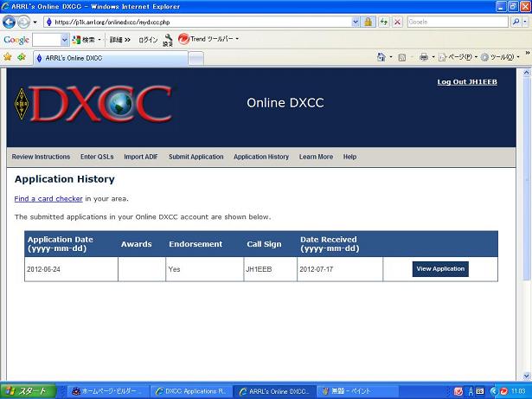Open the search provider dropdown arrow
Viewport: 532px width, 399px height.
pyautogui.click(x=525, y=23)
